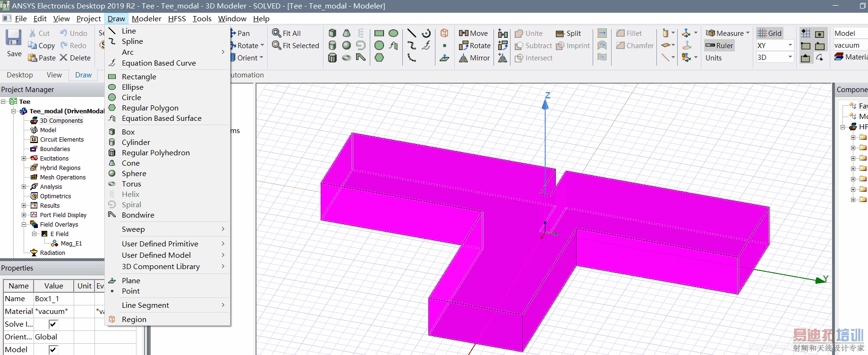
Task: Toggle the Solve Inside checkbox
Action: [53, 324]
